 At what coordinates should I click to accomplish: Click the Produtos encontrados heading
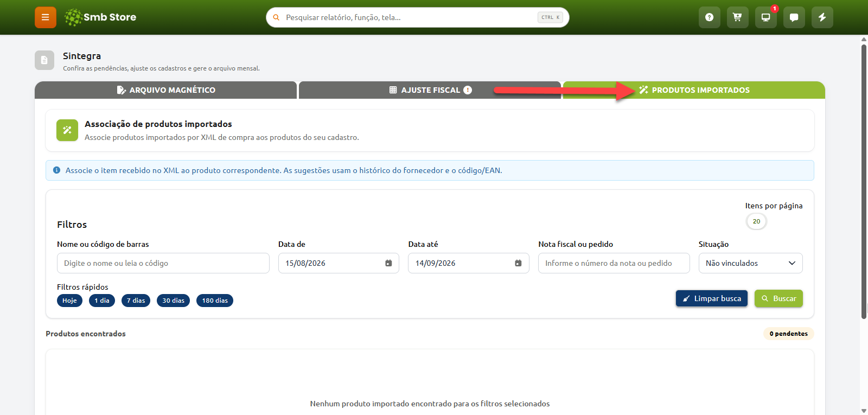pos(86,334)
